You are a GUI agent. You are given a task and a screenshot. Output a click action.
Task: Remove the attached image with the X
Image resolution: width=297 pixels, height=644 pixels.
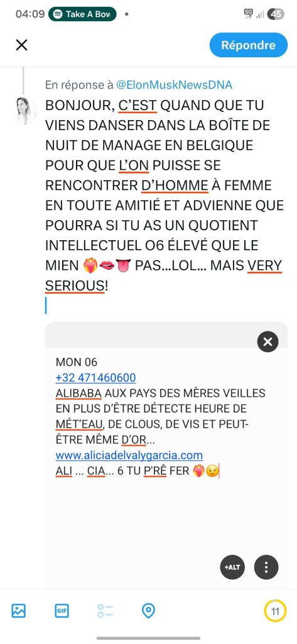point(268,341)
